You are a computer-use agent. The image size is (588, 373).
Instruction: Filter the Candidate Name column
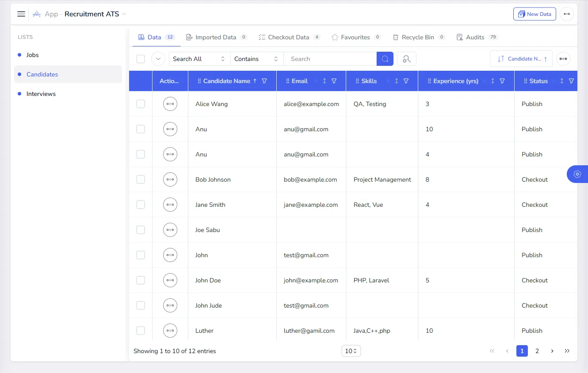(264, 81)
